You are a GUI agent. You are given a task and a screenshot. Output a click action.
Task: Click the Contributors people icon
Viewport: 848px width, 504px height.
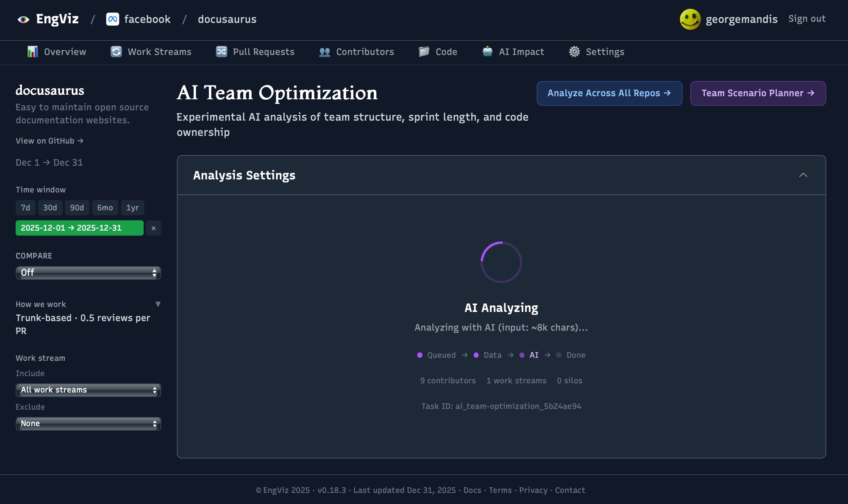point(325,52)
